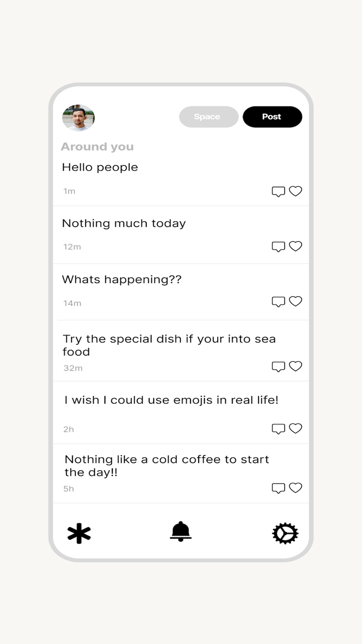Open the "Whats happening??" post text
Screen dimensions: 362x644
[x=122, y=280]
